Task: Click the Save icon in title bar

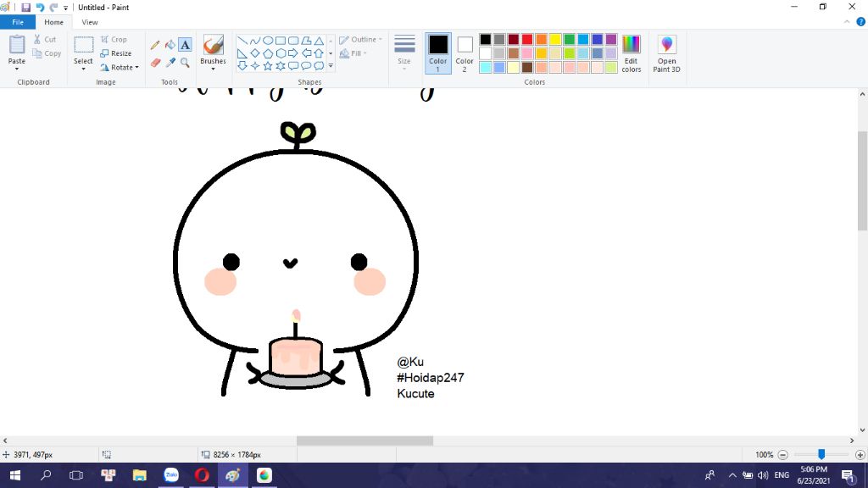Action: pos(25,7)
